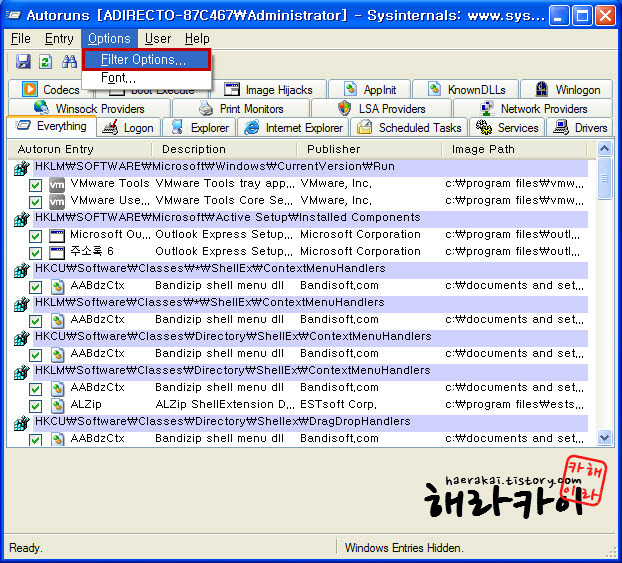
Task: Click the vertical scrollbar thumb
Action: [605, 179]
